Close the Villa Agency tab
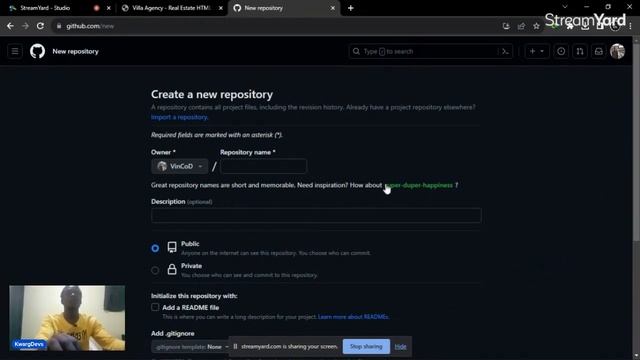 point(221,8)
